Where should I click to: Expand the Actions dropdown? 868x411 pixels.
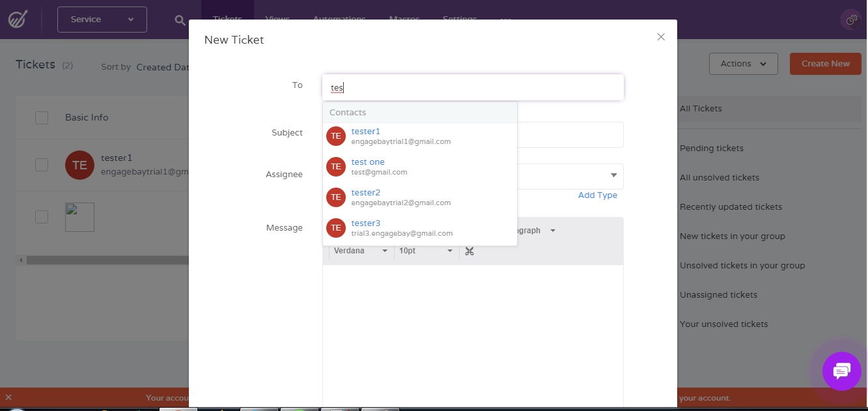(743, 64)
